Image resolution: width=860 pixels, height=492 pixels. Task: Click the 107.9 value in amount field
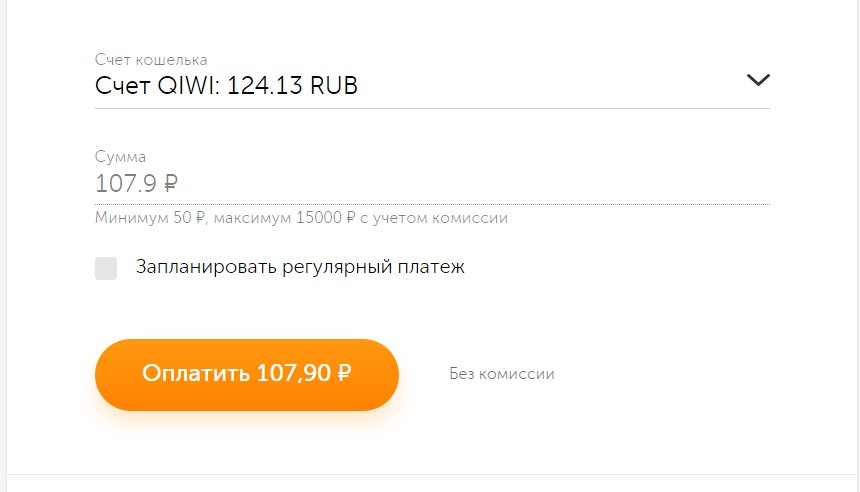point(126,183)
